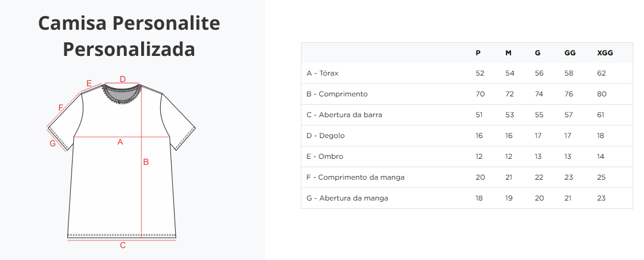Click the XGG size column header
Image resolution: width=644 pixels, height=260 pixels.
[605, 53]
